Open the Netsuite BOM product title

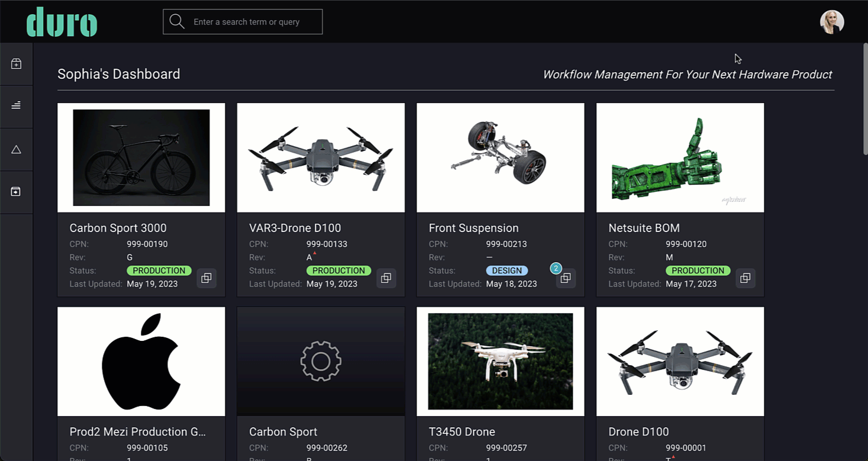pos(644,228)
